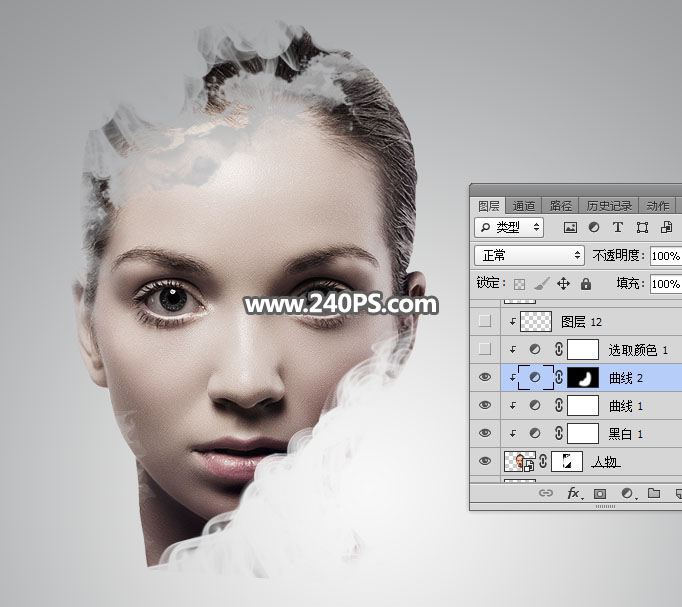Open the 类型 layer filter dropdown
The image size is (682, 607).
click(x=509, y=228)
